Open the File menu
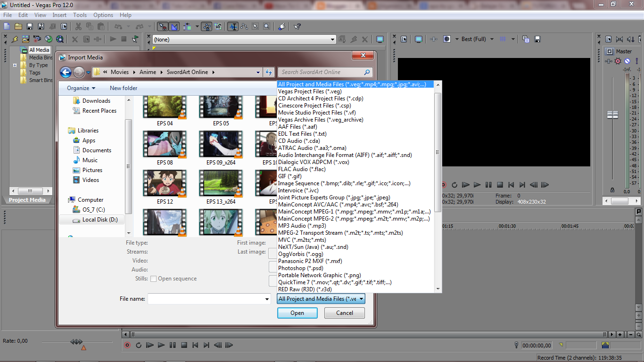 (x=8, y=15)
